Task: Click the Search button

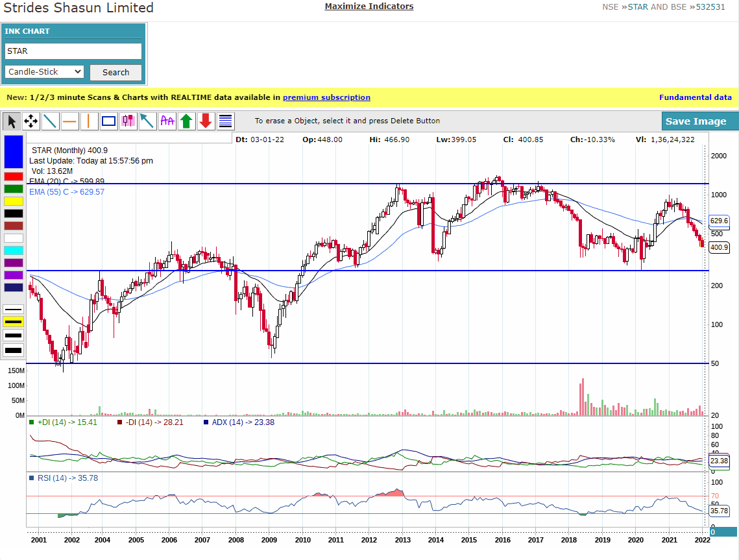Action: tap(116, 72)
